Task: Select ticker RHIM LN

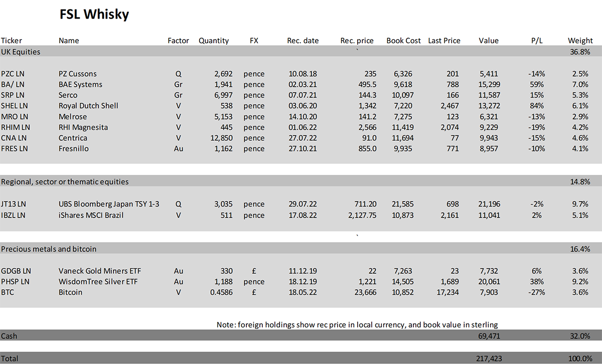Action: coord(16,127)
